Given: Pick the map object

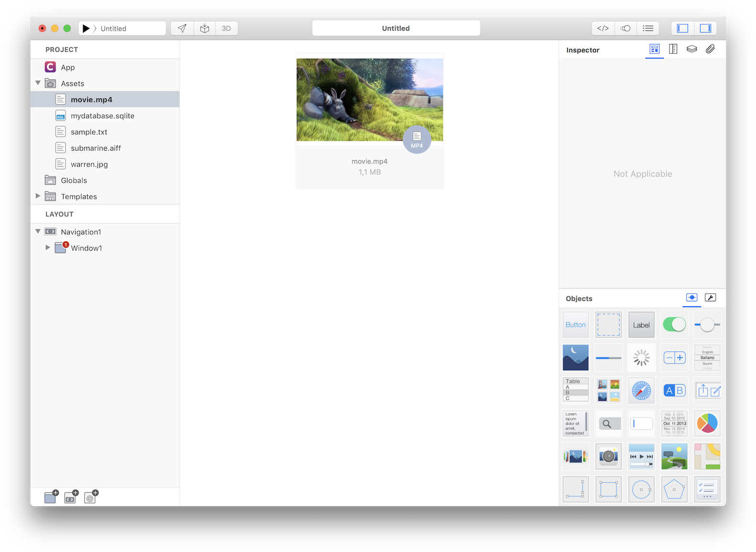Looking at the screenshot, I should 707,456.
